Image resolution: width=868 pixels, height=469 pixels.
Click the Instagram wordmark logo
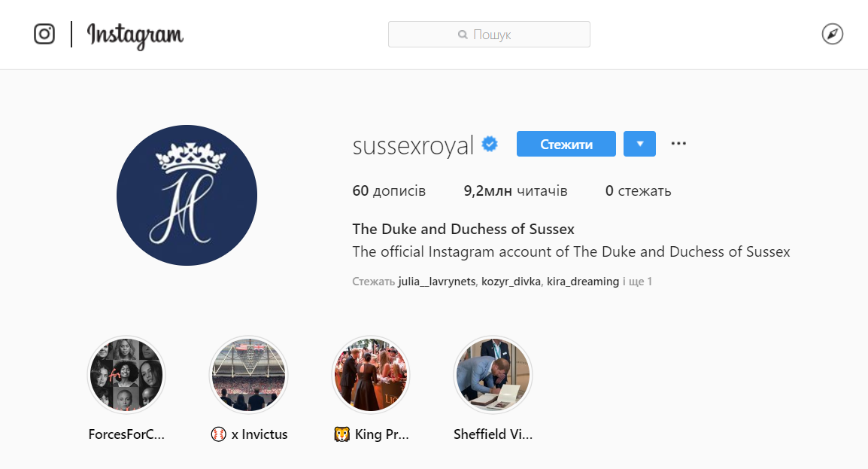(x=135, y=36)
